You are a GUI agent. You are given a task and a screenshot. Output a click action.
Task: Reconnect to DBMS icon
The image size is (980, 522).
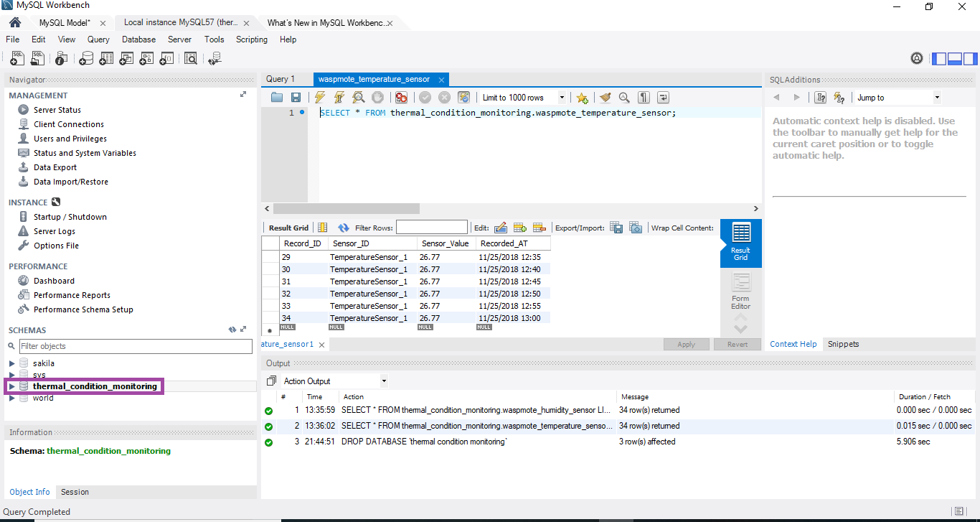(215, 59)
